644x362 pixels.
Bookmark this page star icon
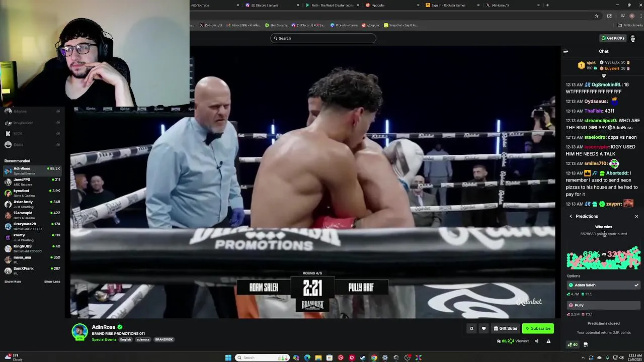tap(597, 16)
